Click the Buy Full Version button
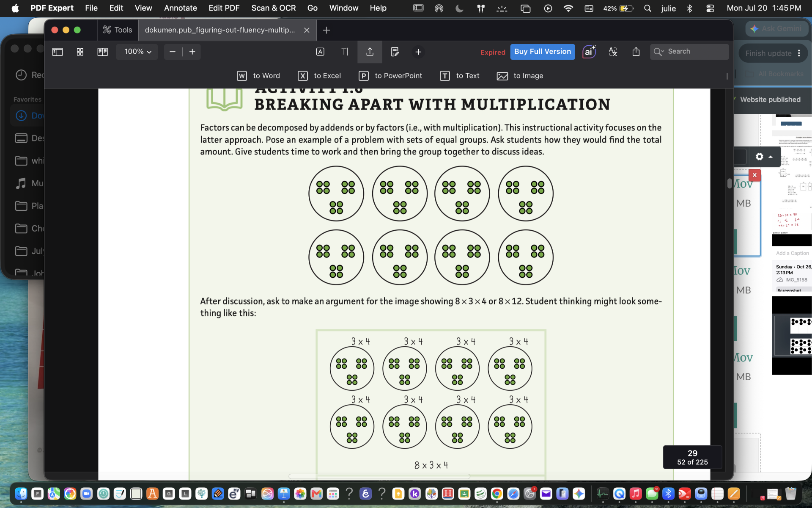812x508 pixels. pyautogui.click(x=543, y=52)
